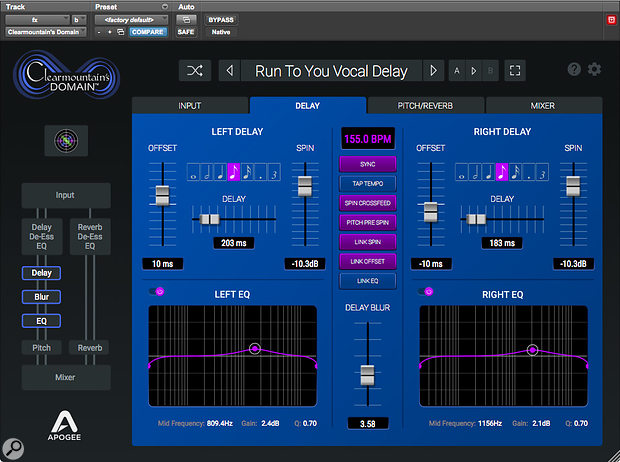The width and height of the screenshot is (620, 462).
Task: Select sixteenth note in Right Delay
Action: point(515,172)
